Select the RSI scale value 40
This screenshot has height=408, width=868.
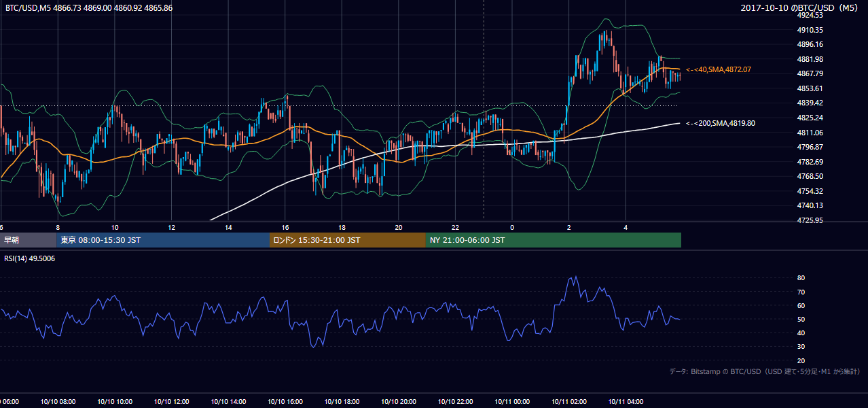[801, 333]
